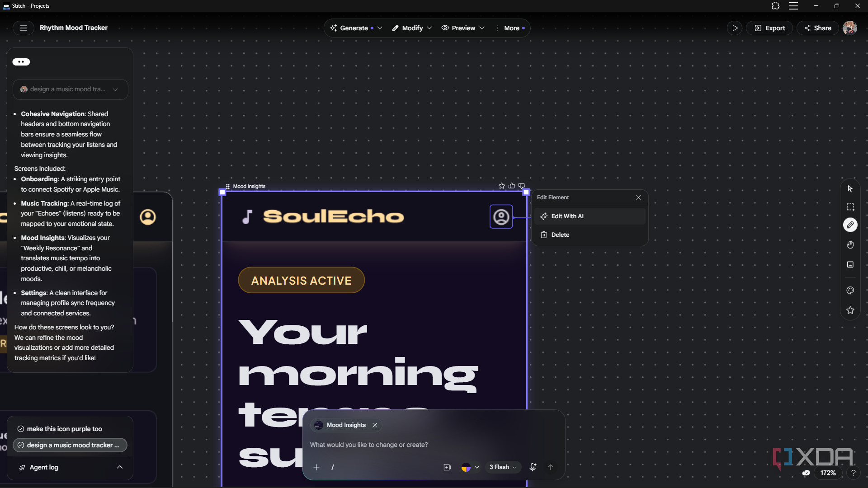Open the More menu
Image resolution: width=868 pixels, height=488 pixels.
tap(511, 28)
